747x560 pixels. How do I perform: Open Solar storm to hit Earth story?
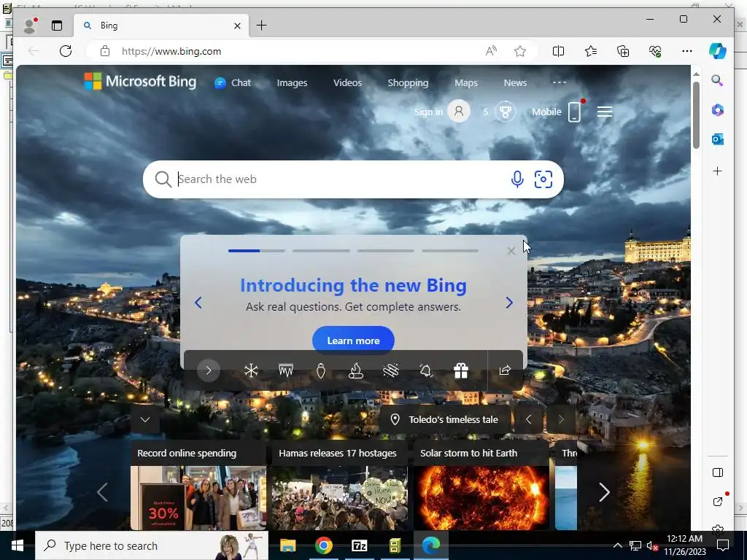481,485
